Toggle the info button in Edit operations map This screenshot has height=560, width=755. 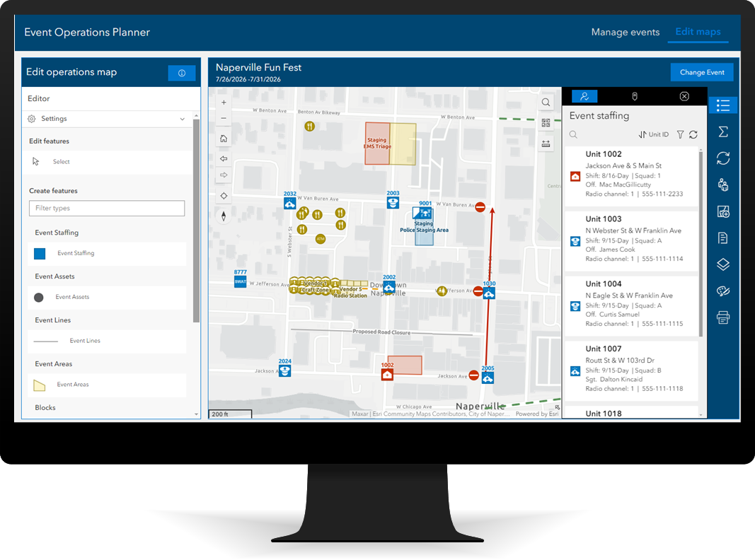pyautogui.click(x=182, y=73)
